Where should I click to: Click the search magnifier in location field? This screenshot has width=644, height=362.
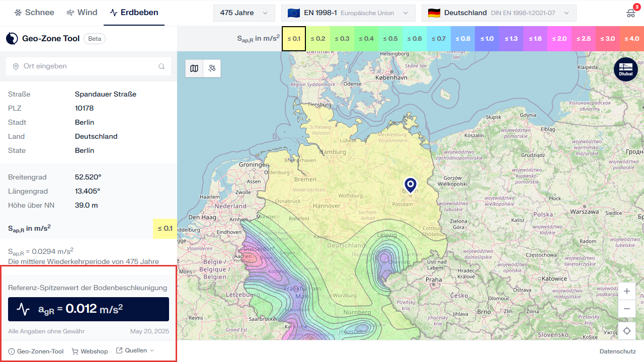pos(162,66)
